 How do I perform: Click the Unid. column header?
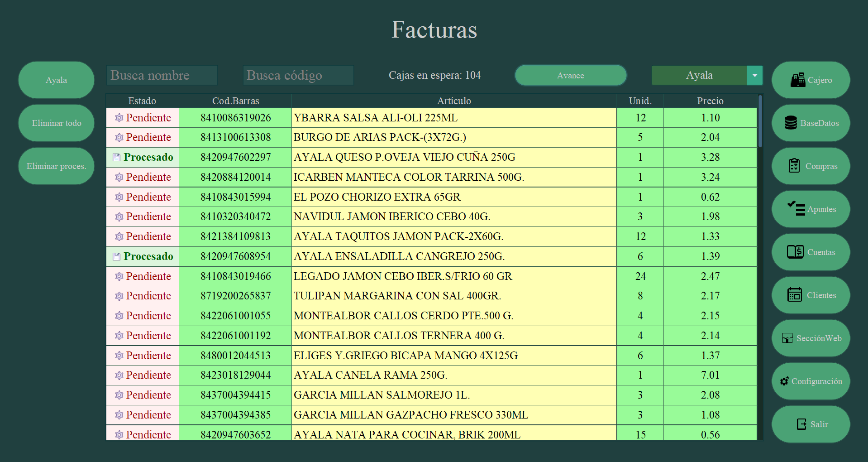coord(640,101)
